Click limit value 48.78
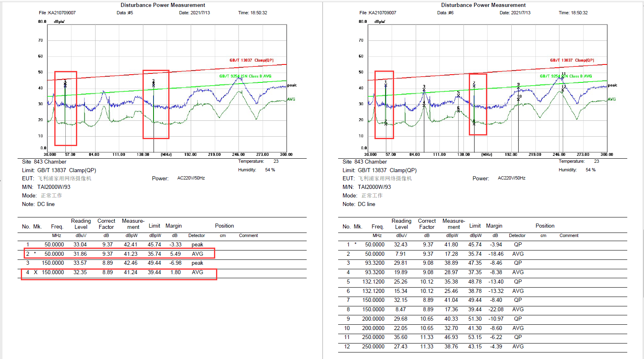The width and height of the screenshot is (644, 359). click(x=475, y=281)
